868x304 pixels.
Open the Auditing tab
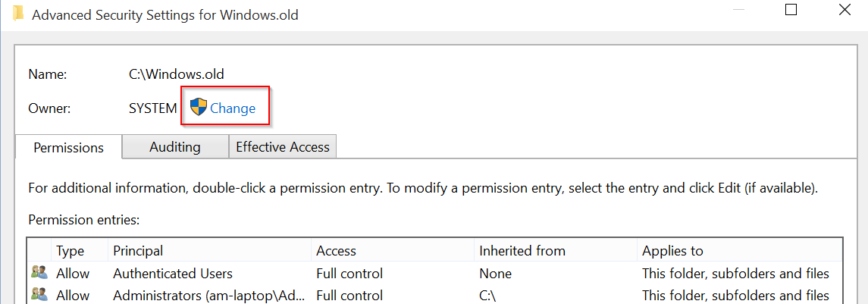click(175, 147)
